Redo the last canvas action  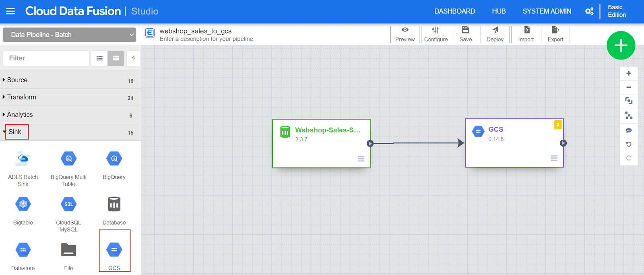[x=629, y=158]
